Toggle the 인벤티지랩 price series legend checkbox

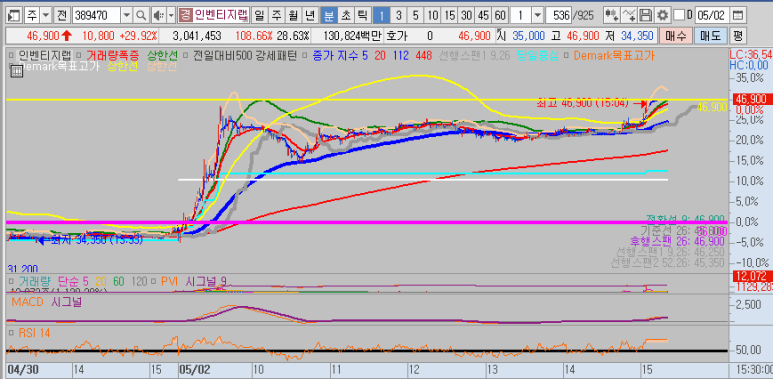(12, 56)
